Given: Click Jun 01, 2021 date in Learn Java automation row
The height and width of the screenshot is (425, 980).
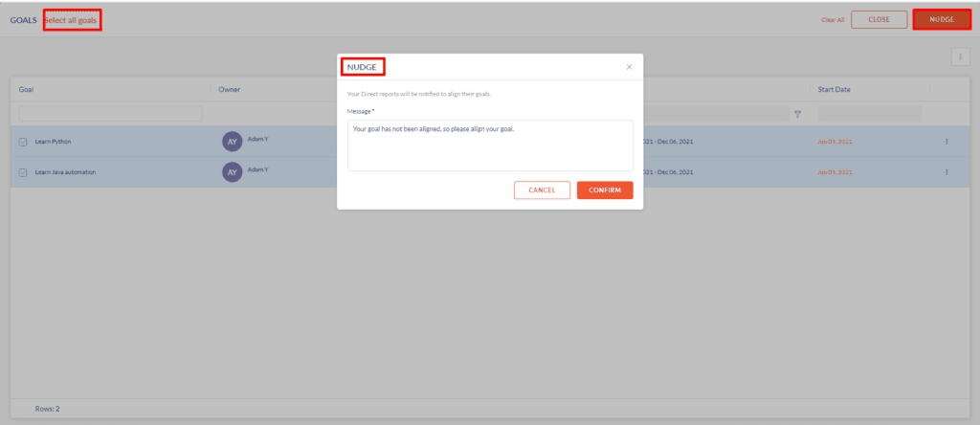Looking at the screenshot, I should pyautogui.click(x=835, y=172).
